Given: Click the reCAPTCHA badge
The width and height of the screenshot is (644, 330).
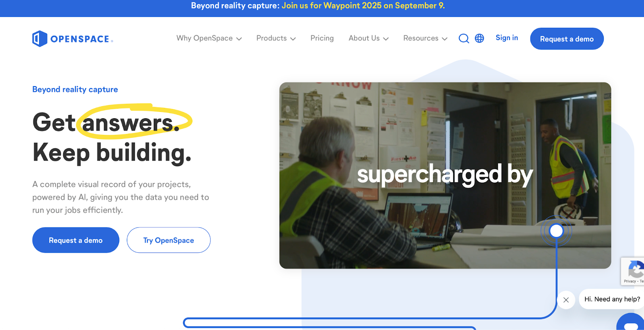Looking at the screenshot, I should tap(633, 271).
